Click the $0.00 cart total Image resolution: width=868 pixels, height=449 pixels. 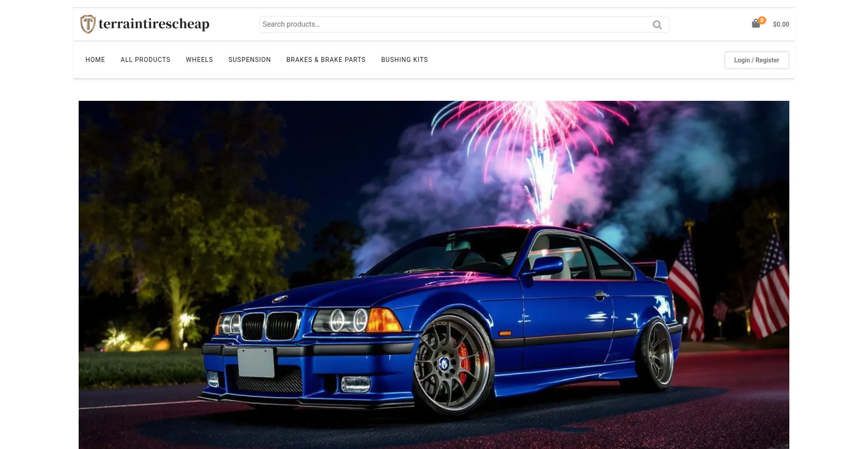pos(781,24)
